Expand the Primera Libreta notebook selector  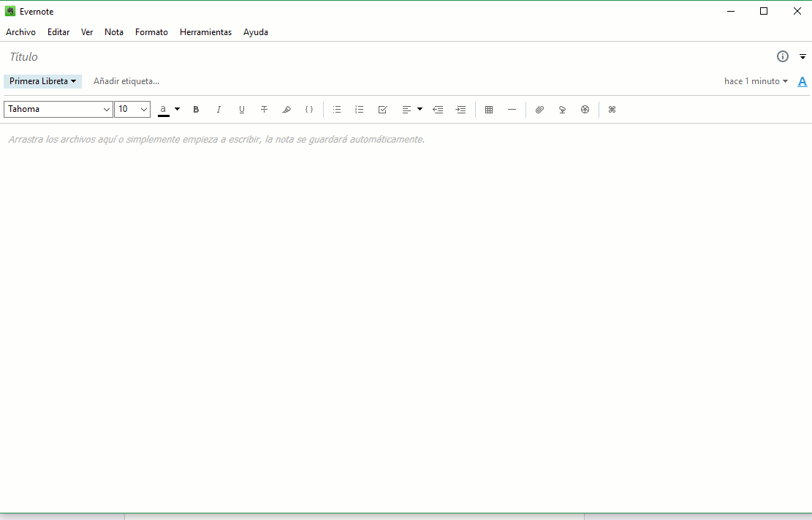[42, 81]
